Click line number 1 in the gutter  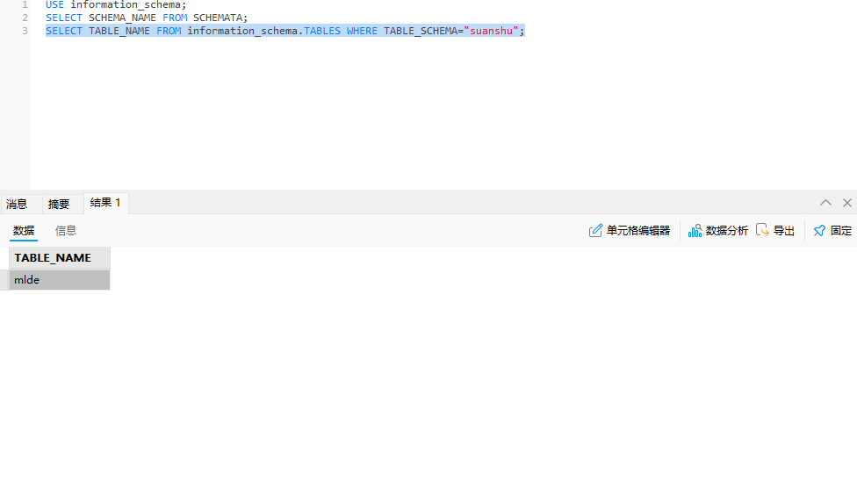(x=25, y=4)
